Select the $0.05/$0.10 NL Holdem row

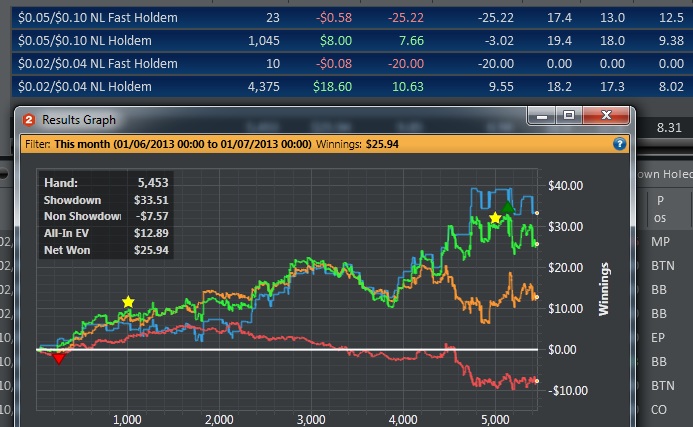point(352,41)
